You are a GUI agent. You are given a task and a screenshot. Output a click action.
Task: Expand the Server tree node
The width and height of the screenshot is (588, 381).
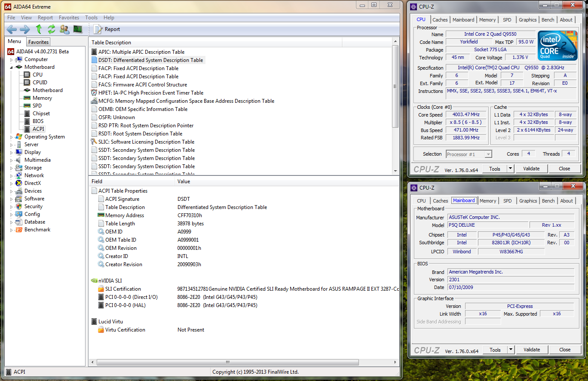click(12, 144)
